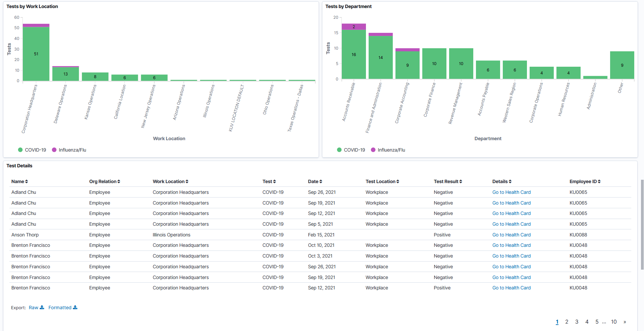Sort the Test column

[x=274, y=181]
